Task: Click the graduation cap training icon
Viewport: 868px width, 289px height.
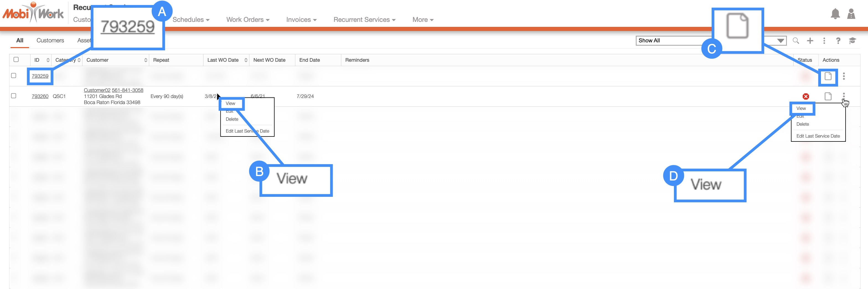Action: point(852,41)
